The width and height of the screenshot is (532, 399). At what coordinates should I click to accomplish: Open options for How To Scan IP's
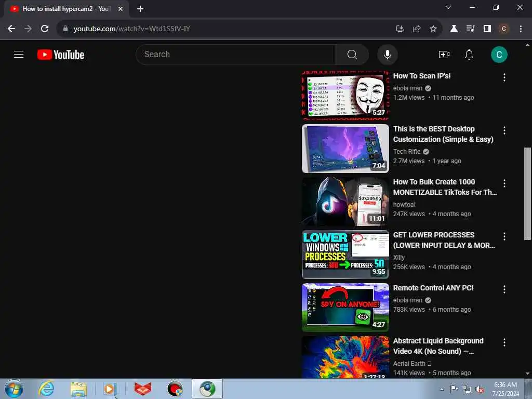(x=504, y=77)
